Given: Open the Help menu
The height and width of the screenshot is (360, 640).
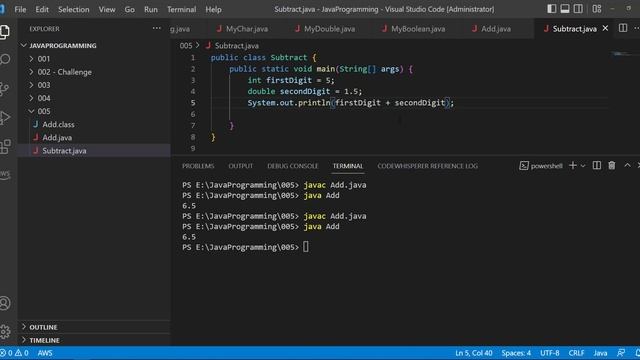Looking at the screenshot, I should pyautogui.click(x=213, y=9).
